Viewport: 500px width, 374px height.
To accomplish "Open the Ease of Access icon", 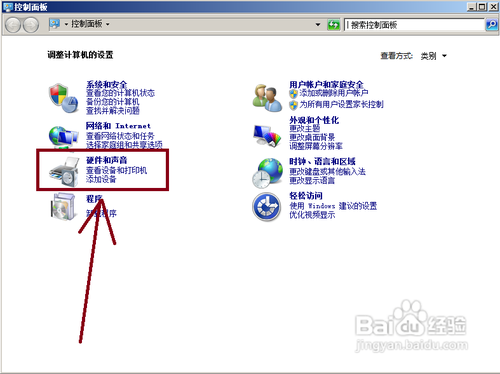I will [x=266, y=207].
